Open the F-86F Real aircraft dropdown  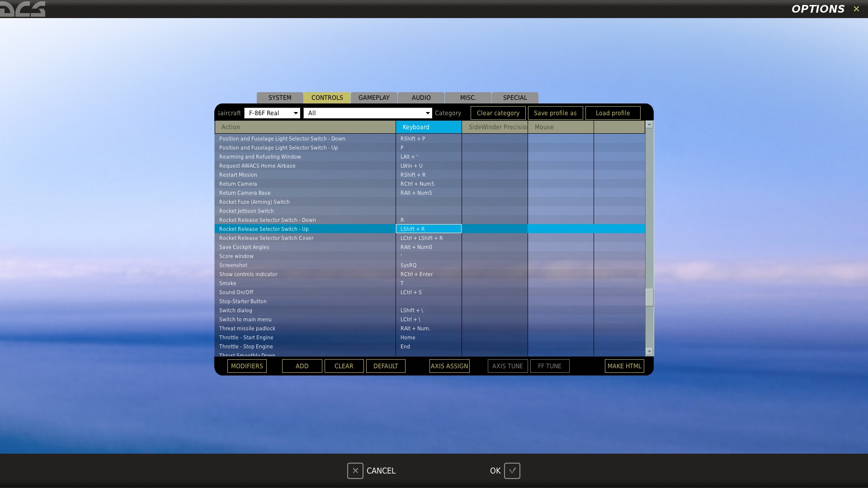tap(272, 113)
